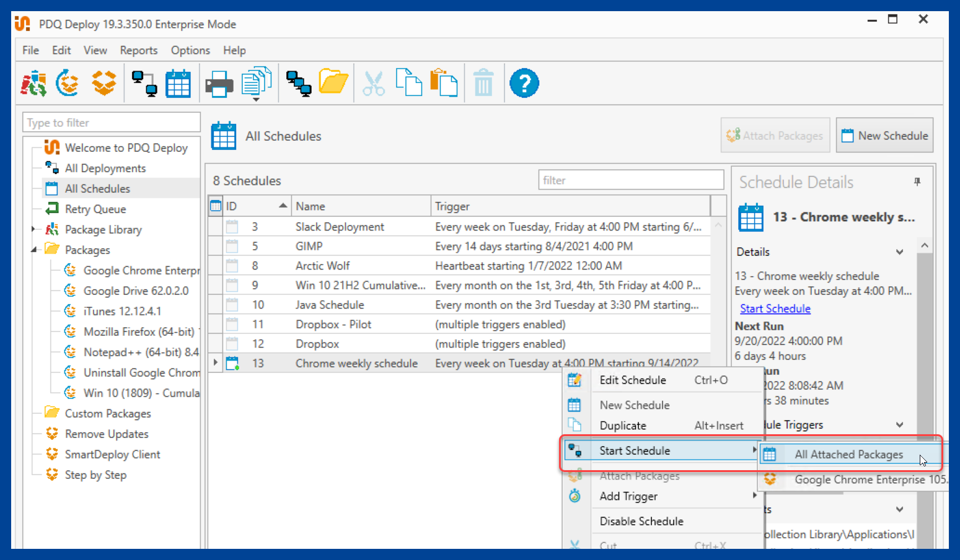Image resolution: width=960 pixels, height=560 pixels.
Task: Click the schedules filter input field
Action: [x=631, y=180]
